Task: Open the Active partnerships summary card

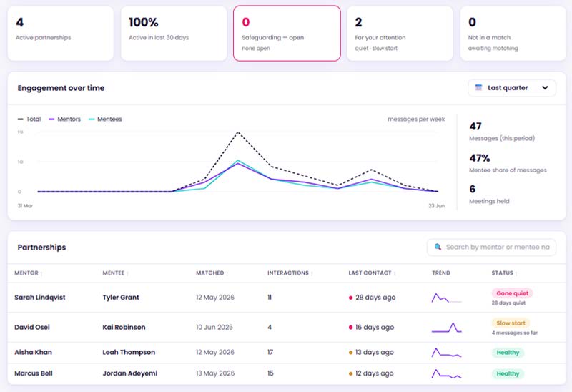Action: click(x=61, y=33)
